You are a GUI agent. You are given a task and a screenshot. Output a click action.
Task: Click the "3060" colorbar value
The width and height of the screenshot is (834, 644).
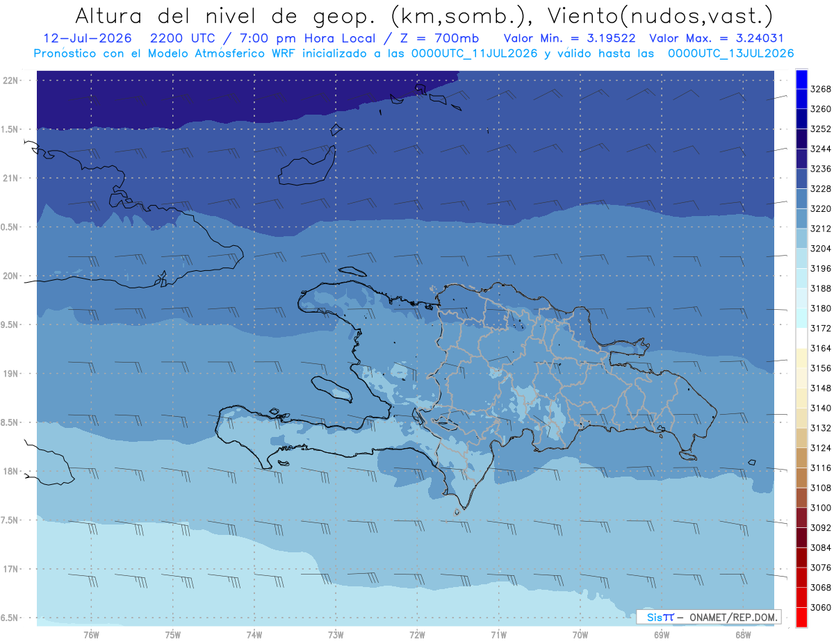[x=821, y=607]
